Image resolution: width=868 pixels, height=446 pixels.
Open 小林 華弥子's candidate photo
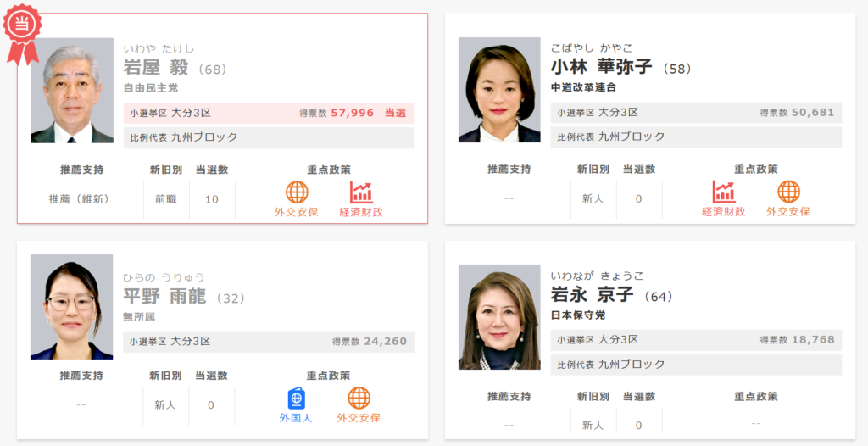pyautogui.click(x=499, y=90)
